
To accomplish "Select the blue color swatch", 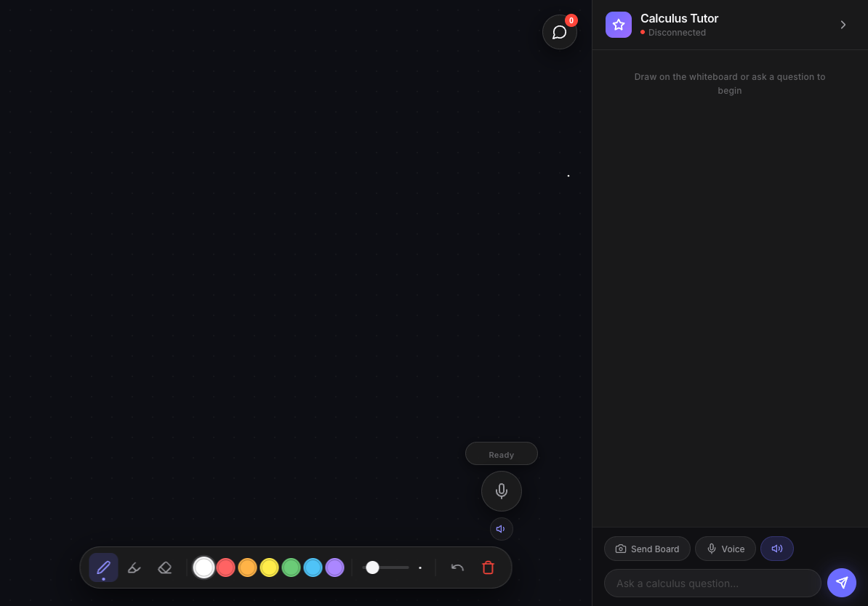I will [x=313, y=567].
